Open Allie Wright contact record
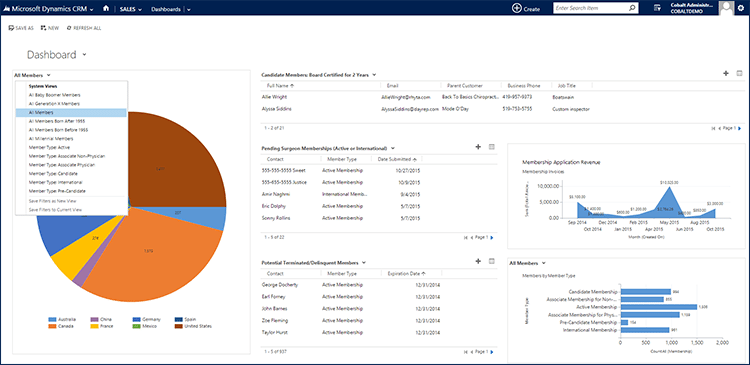This screenshot has width=750, height=365. point(275,97)
